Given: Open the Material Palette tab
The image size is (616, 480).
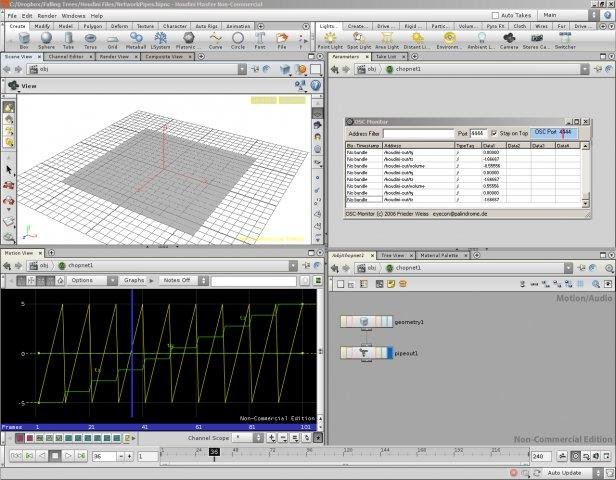Looking at the screenshot, I should coord(440,255).
